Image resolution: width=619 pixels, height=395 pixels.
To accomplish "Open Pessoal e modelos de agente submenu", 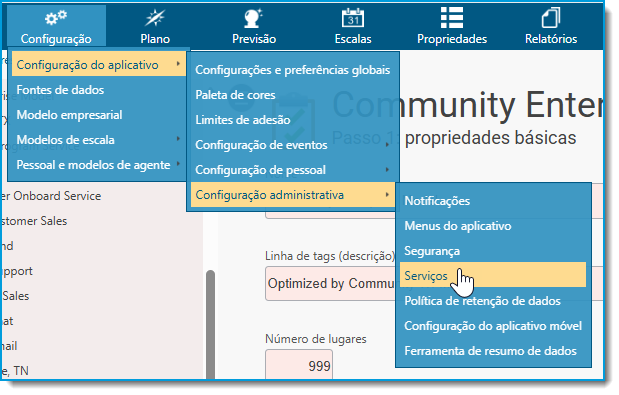I will point(98,165).
